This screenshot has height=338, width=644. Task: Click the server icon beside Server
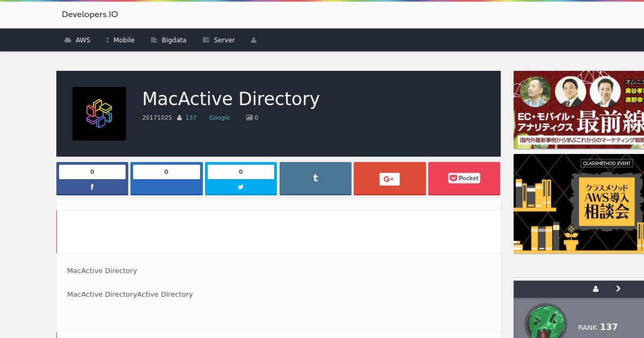[x=206, y=40]
